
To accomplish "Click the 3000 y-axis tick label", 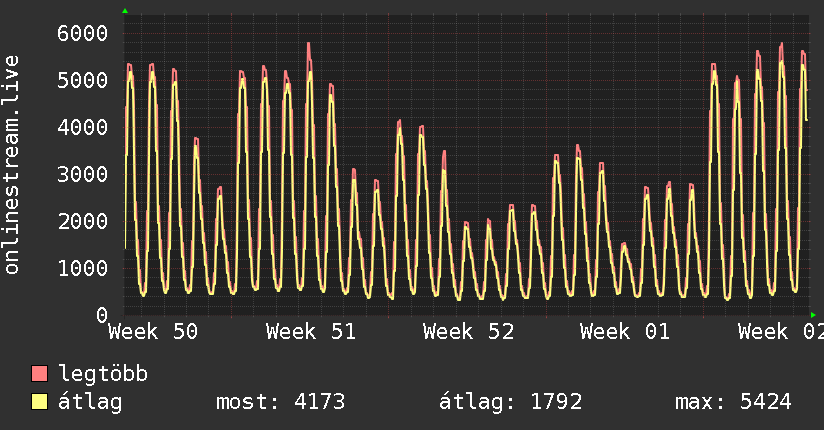I will [82, 175].
